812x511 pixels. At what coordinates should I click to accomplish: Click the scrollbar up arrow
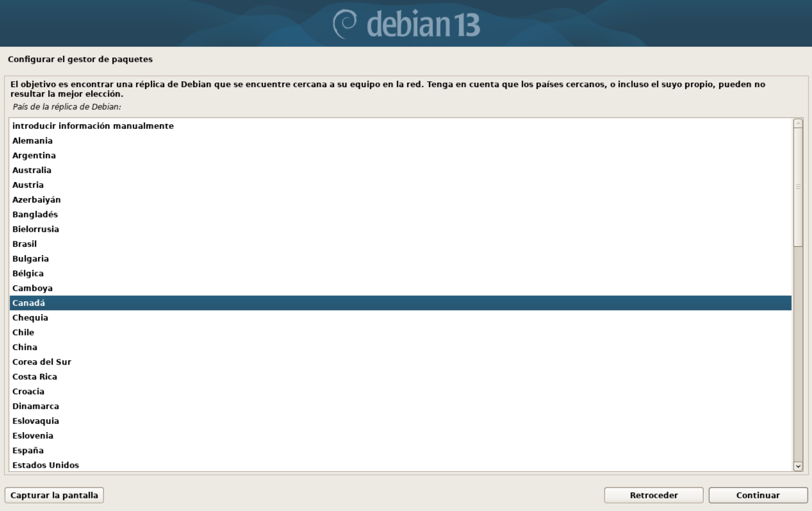tap(798, 123)
